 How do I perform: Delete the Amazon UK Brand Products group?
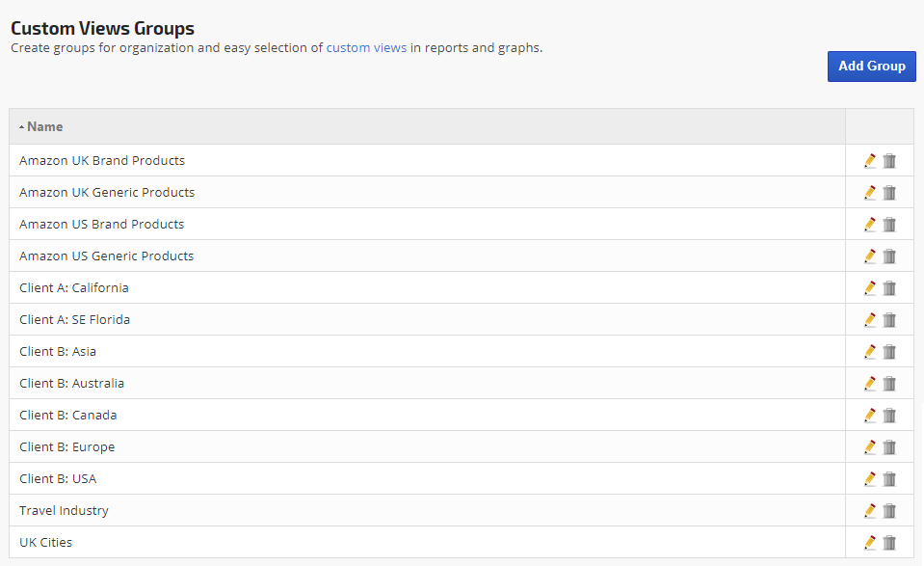tap(889, 161)
